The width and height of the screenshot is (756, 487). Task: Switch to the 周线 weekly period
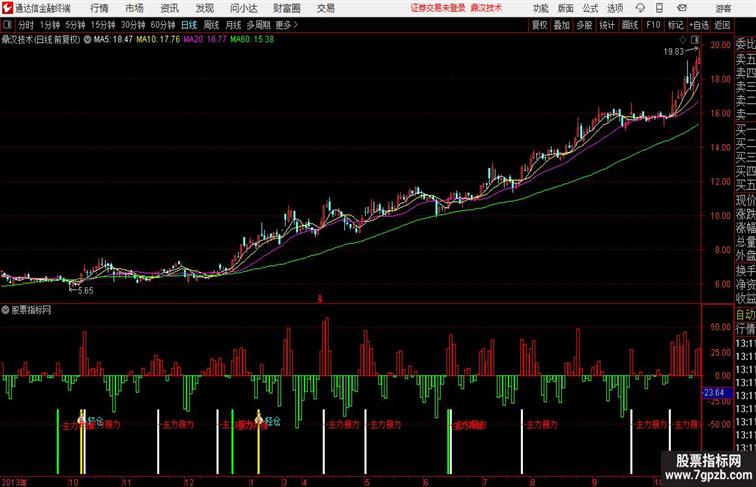211,25
